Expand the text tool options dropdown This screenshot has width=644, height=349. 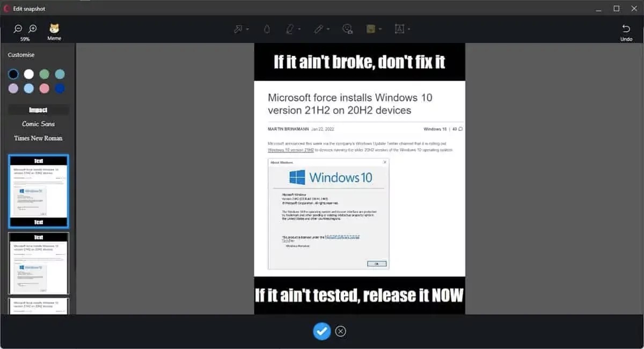click(409, 29)
